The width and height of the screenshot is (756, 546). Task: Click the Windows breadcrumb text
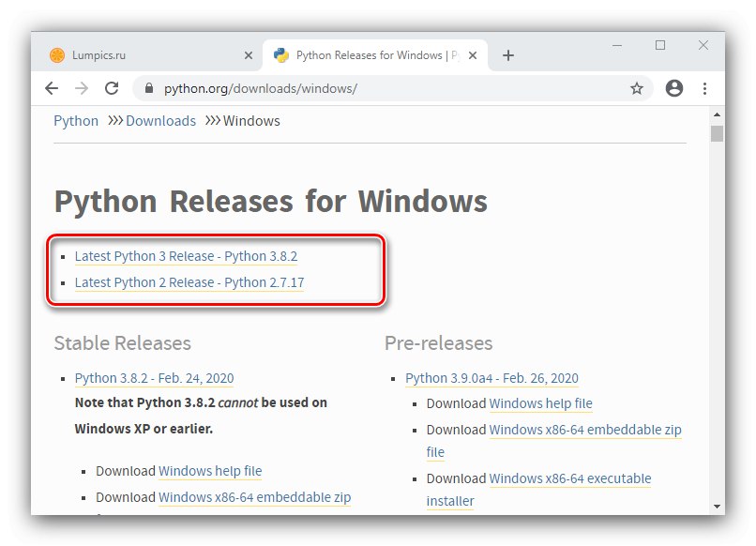click(x=251, y=121)
